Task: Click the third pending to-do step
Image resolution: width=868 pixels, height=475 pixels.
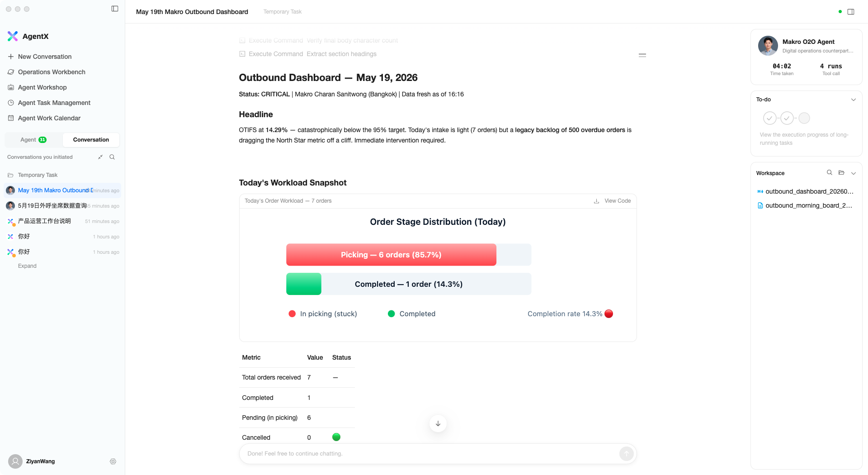Action: (x=804, y=118)
